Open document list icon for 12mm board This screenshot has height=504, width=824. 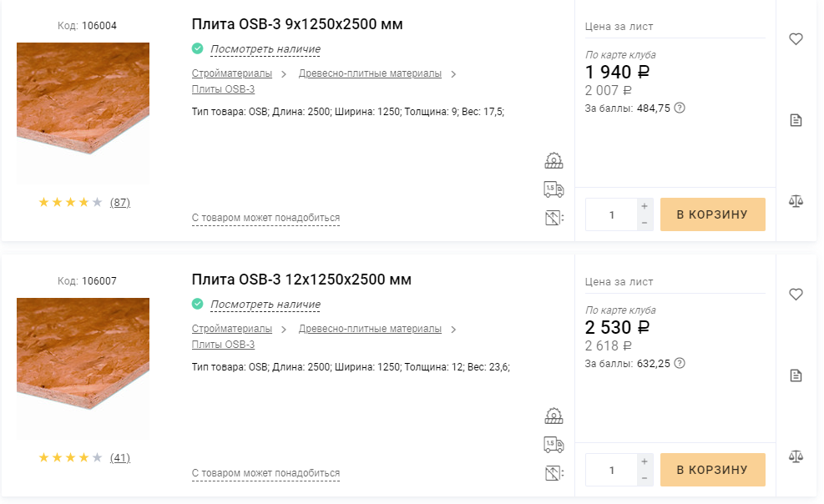pyautogui.click(x=796, y=375)
